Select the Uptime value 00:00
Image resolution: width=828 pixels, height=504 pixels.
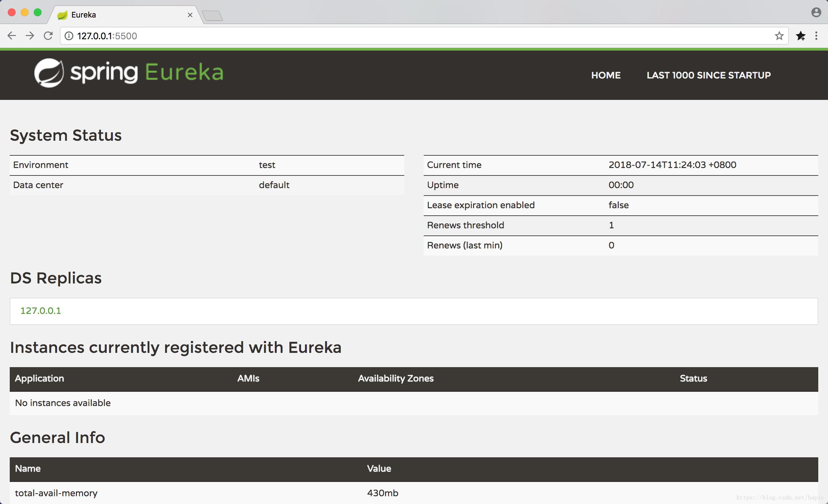click(x=621, y=185)
